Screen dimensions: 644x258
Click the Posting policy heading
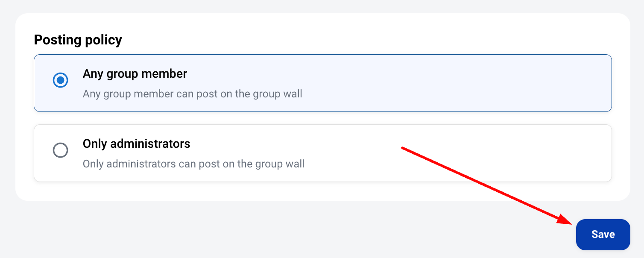(78, 40)
